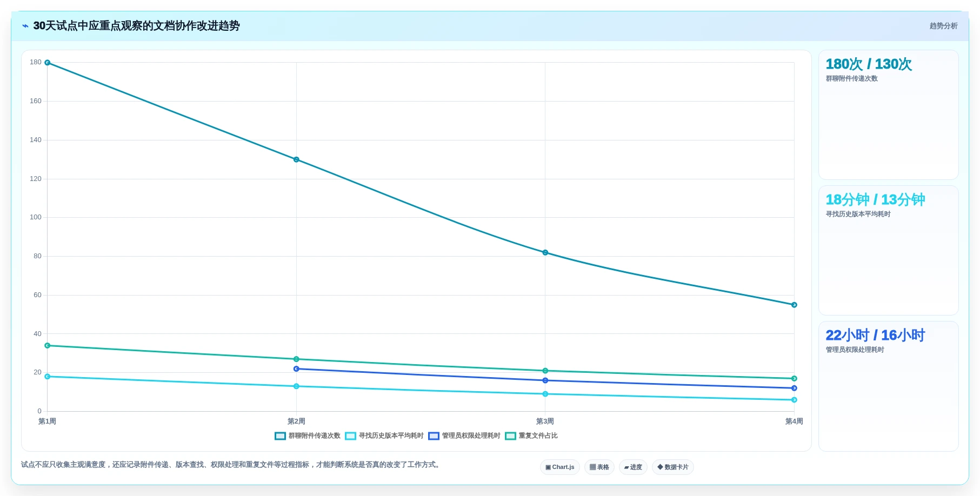Open the 18分钟 / 13分钟 stat card
Screen dimensions: 980x496
pyautogui.click(x=889, y=250)
